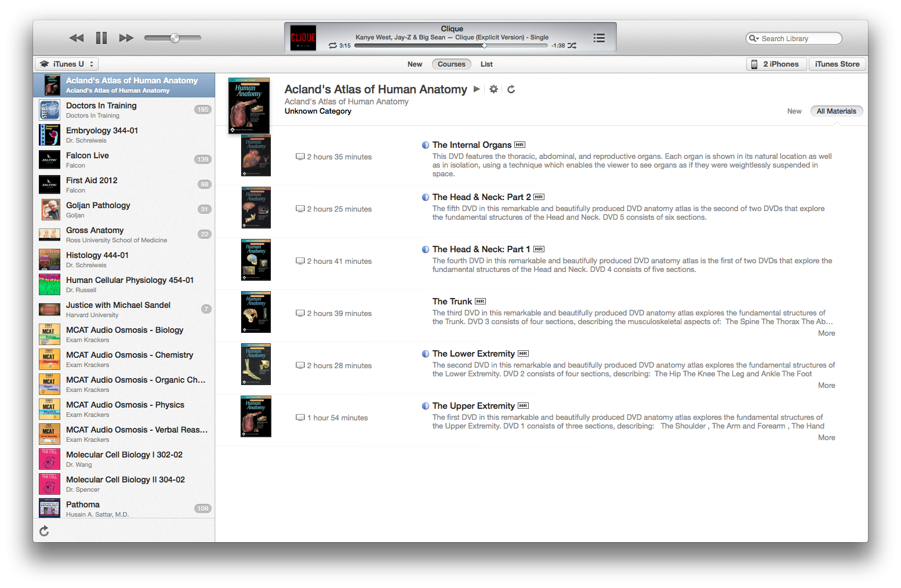901x588 pixels.
Task: Open Falcon Live course
Action: coord(124,159)
